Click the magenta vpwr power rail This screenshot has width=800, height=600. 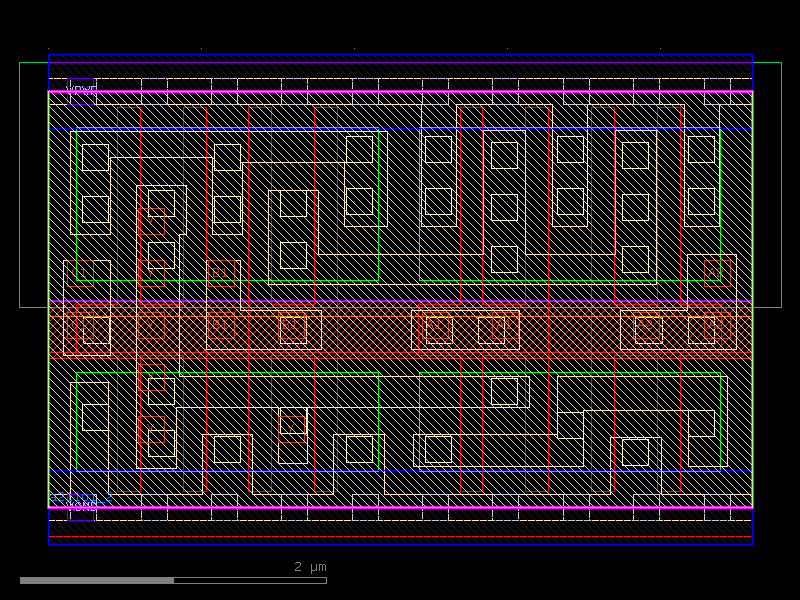400,91
